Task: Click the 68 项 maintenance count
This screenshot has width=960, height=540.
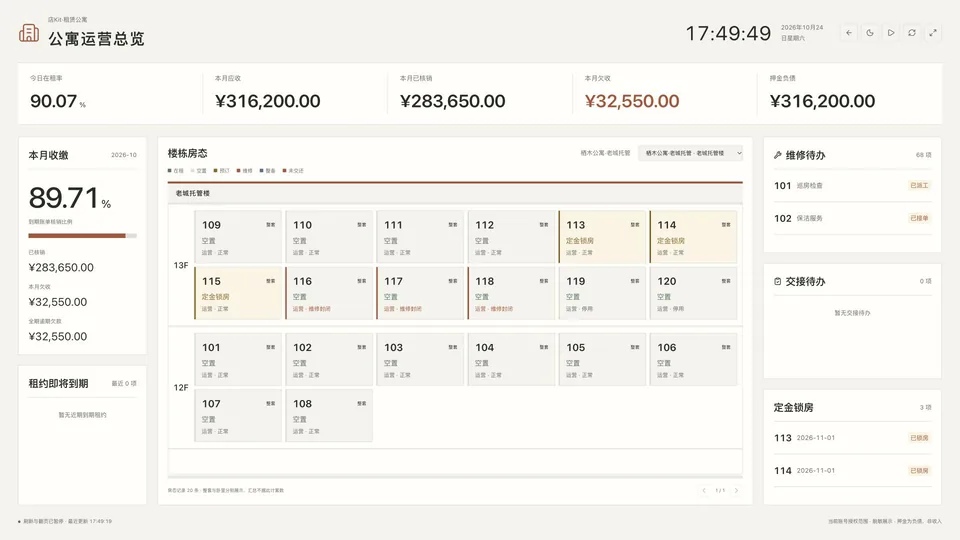Action: 923,156
